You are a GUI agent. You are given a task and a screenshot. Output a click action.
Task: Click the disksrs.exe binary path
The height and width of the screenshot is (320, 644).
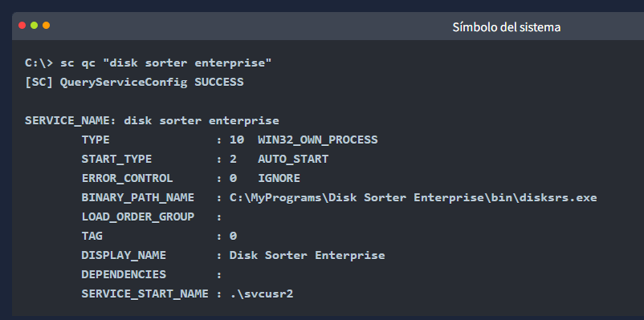click(x=414, y=198)
